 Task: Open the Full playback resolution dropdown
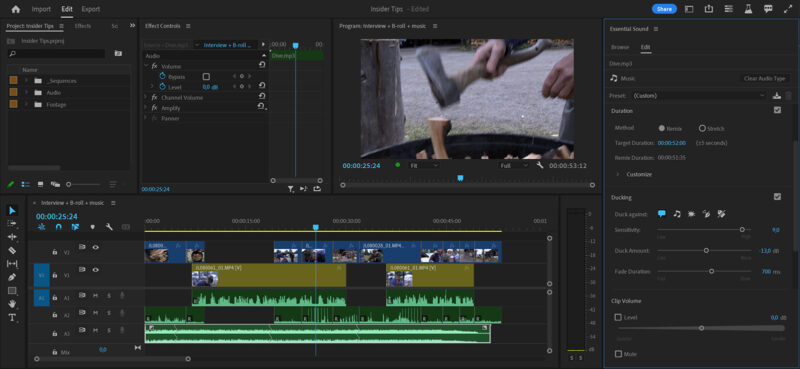(x=514, y=165)
